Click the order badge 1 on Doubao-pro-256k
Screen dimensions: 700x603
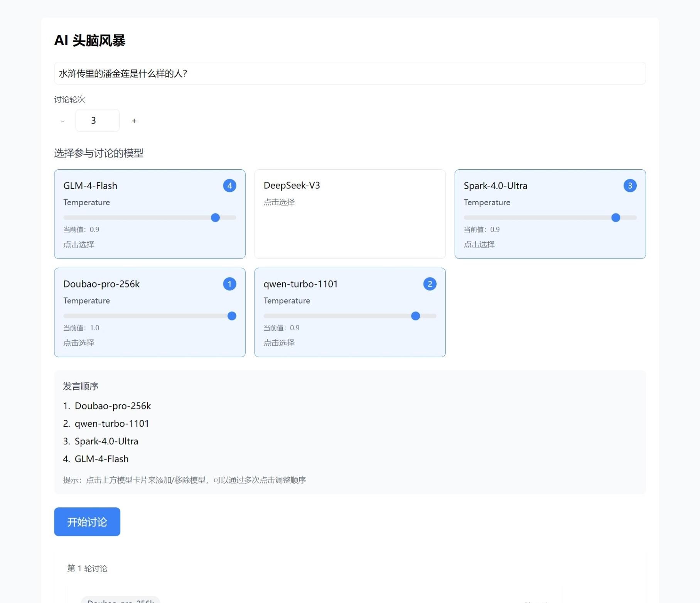click(229, 284)
